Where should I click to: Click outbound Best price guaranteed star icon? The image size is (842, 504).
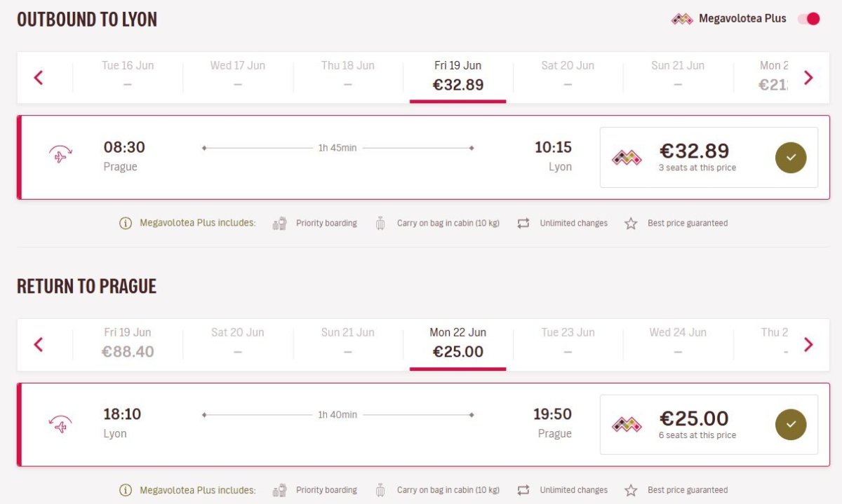pos(631,224)
